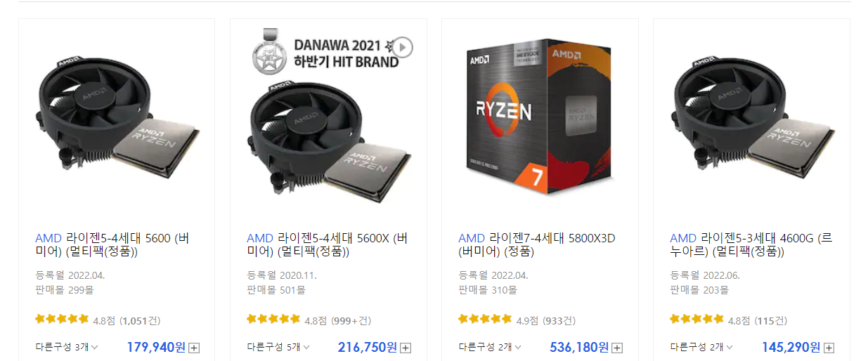The width and height of the screenshot is (868, 361).
Task: Expand 다른구성 5개 options dropdown
Action: click(x=278, y=347)
